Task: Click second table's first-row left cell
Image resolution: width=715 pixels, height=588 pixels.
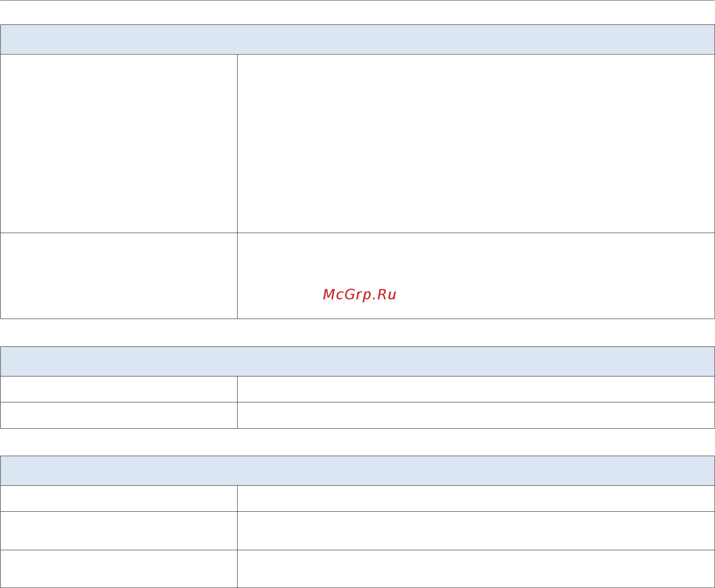Action: (x=119, y=389)
